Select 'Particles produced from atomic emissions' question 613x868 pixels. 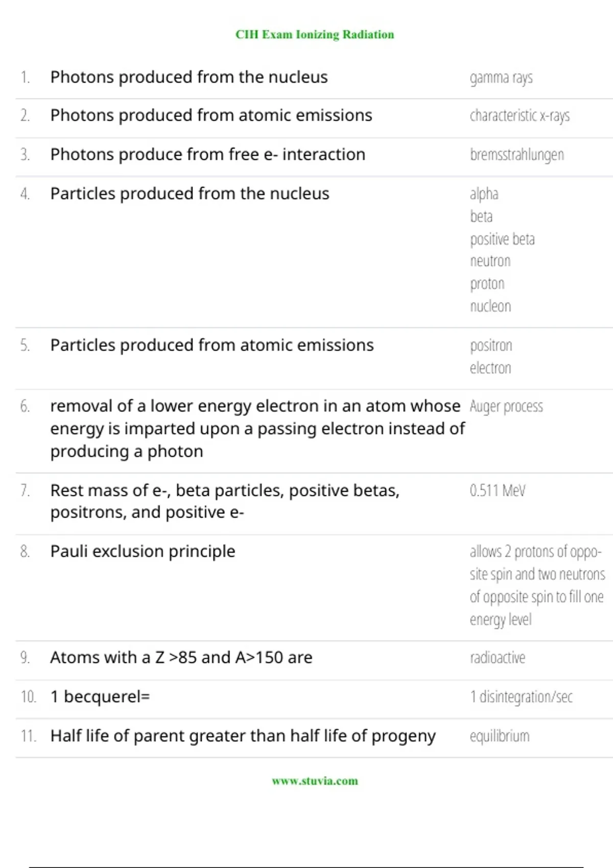coord(212,345)
